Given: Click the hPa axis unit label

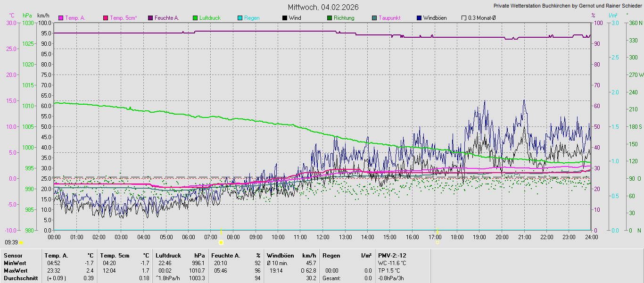Looking at the screenshot, I should (27, 16).
